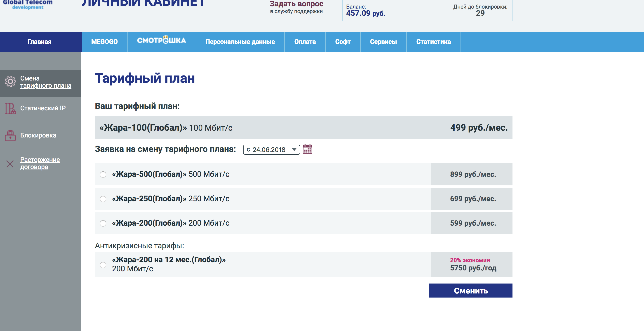
Task: Click the 20% экономии label
Action: pos(470,260)
